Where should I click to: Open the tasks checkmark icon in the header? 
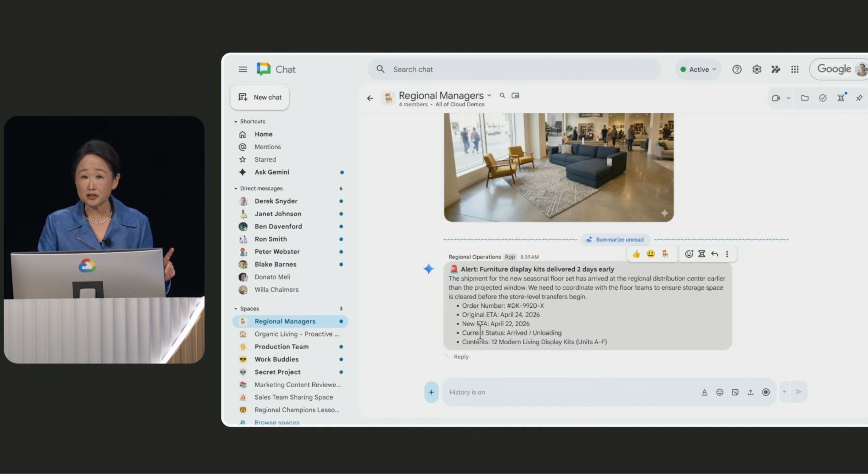tap(823, 98)
